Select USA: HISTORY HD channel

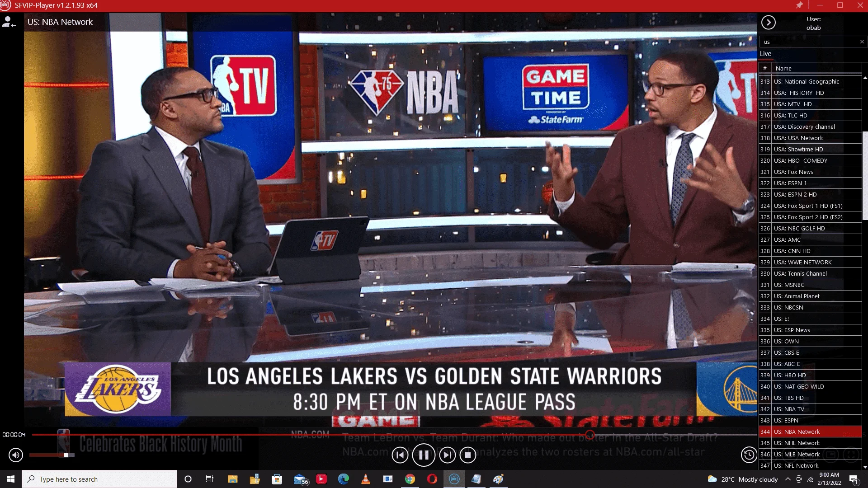(x=810, y=93)
